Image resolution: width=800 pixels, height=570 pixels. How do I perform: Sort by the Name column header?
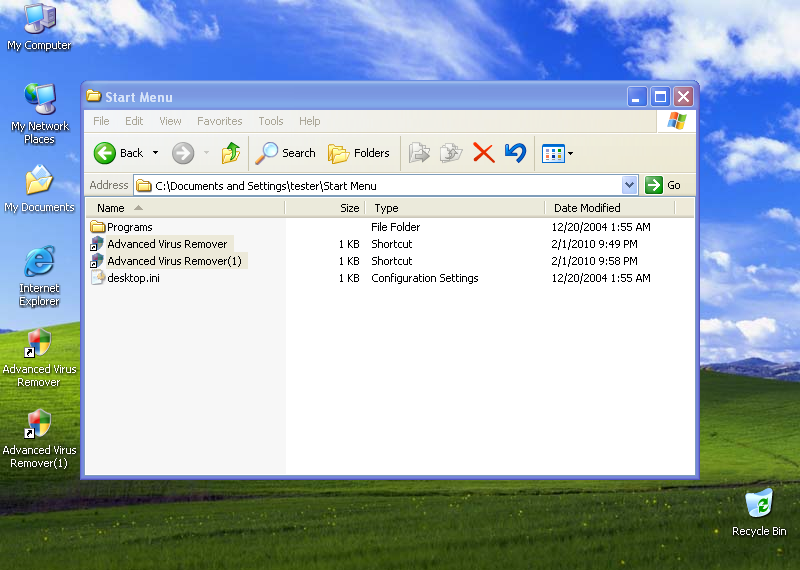(184, 208)
